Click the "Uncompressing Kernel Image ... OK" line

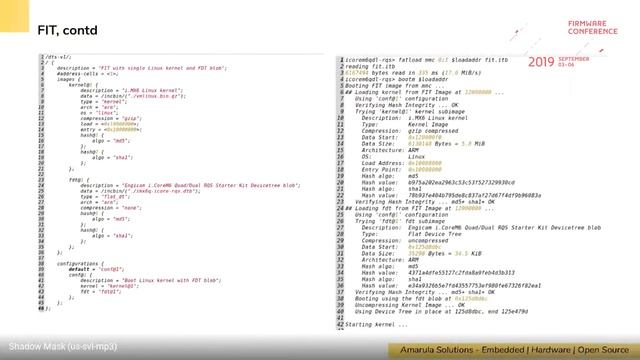click(410, 305)
